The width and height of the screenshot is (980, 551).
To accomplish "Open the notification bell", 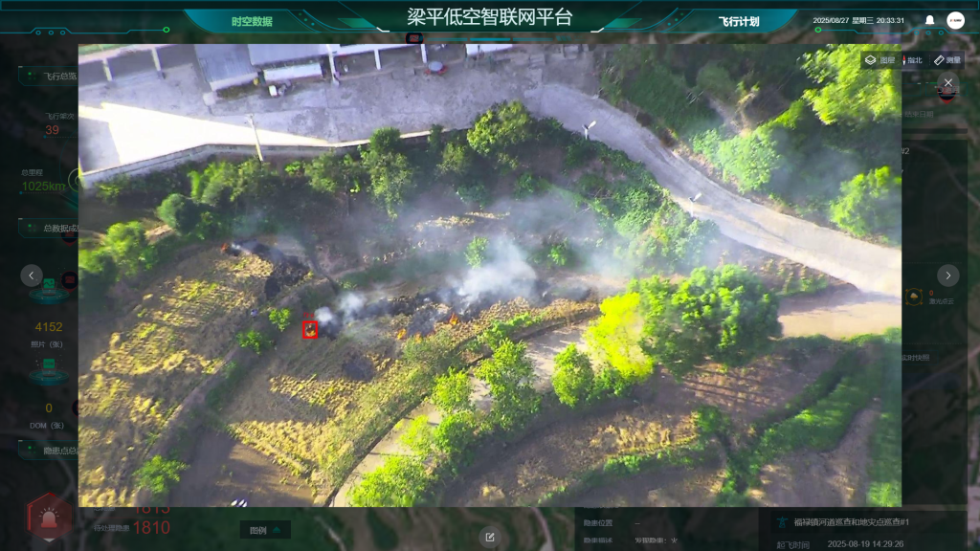I will 929,20.
